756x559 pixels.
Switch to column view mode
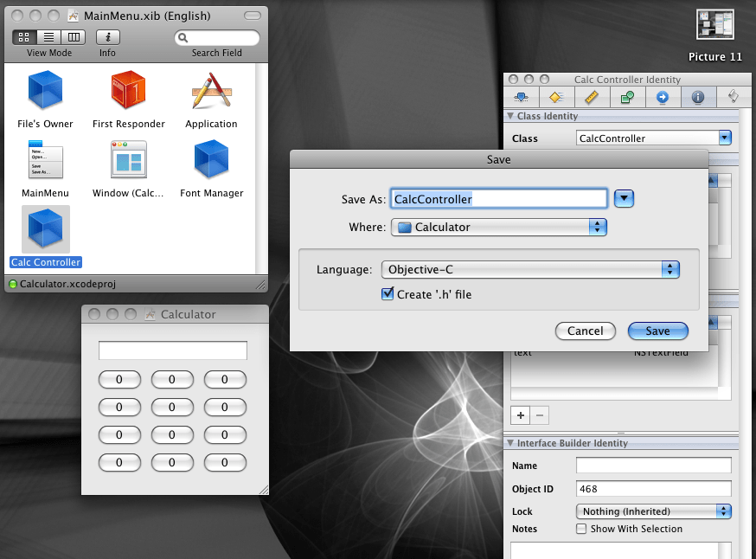point(74,37)
